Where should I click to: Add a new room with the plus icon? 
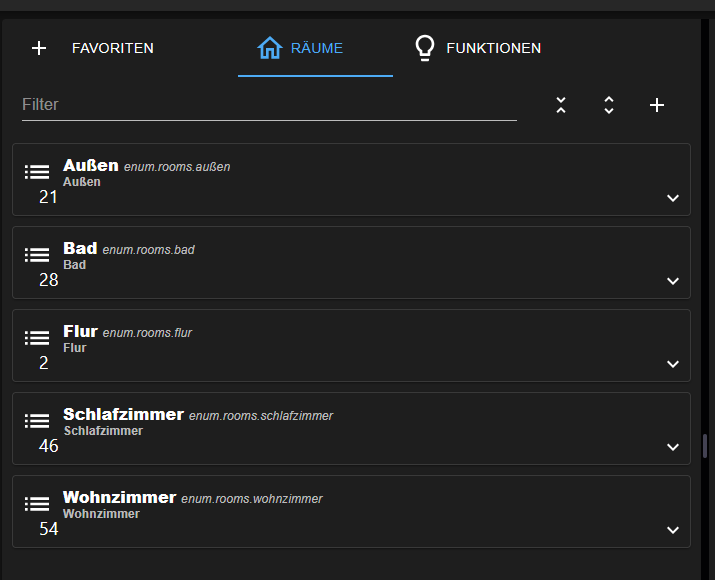(x=657, y=105)
